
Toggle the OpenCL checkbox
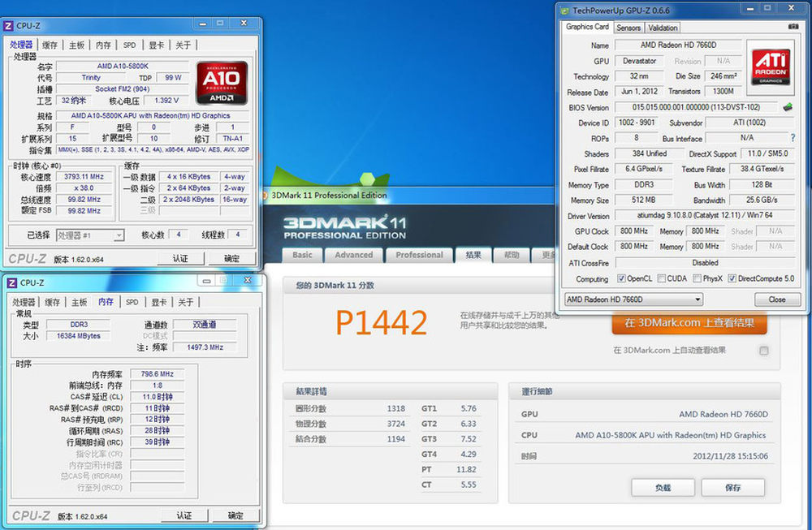[621, 278]
